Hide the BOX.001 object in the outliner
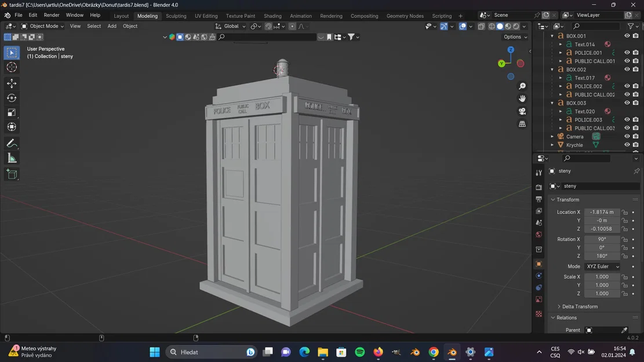Screen dimensions: 644x362 coord(626,36)
